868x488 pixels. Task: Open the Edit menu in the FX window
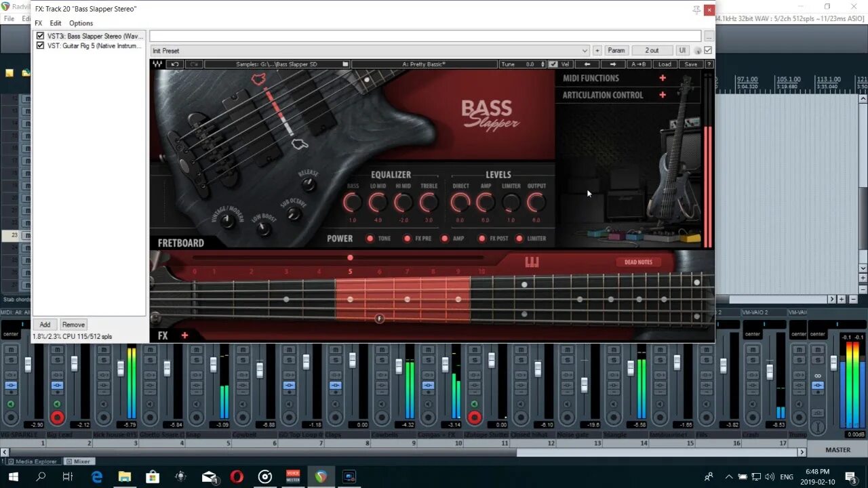coord(56,23)
